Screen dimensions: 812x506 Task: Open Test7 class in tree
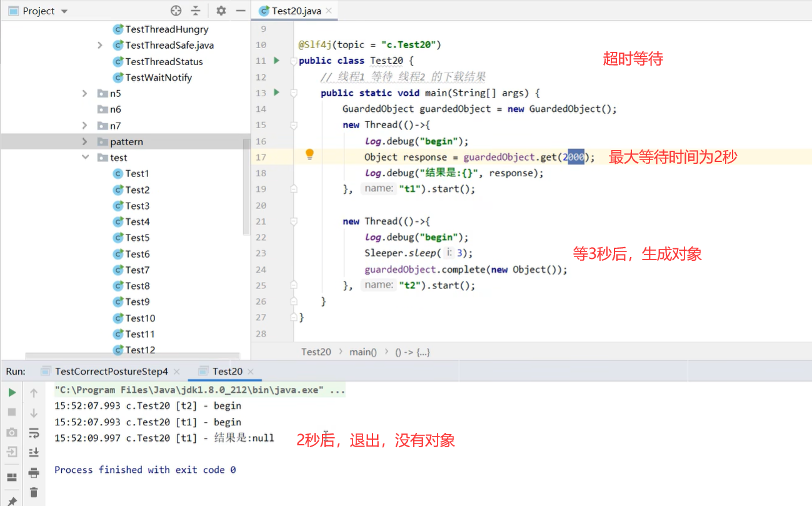131,270
